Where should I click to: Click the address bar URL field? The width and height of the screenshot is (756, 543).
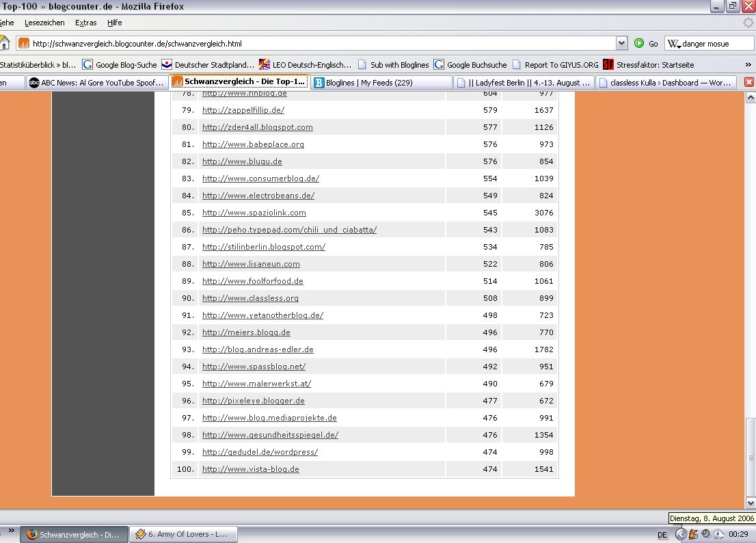click(321, 44)
